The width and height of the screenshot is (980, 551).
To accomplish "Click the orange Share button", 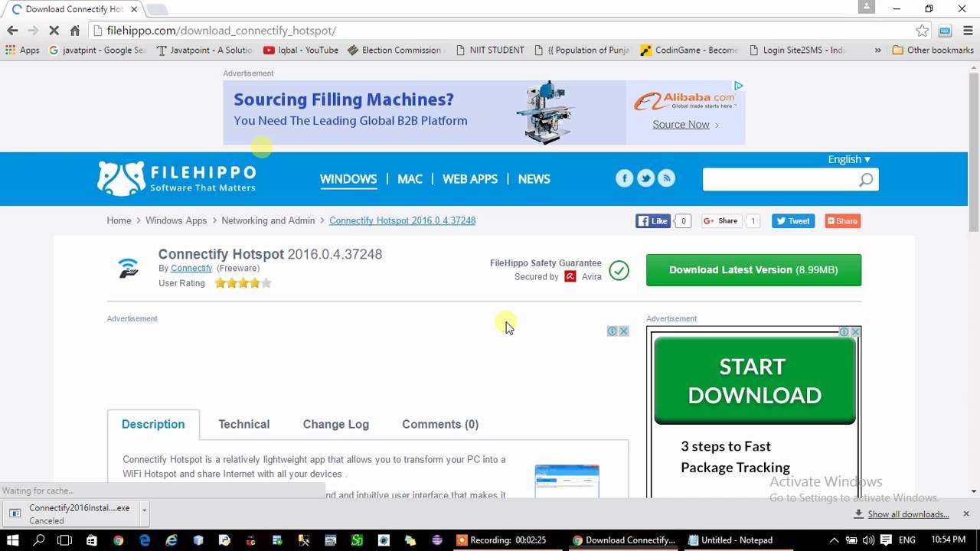I will click(x=842, y=221).
